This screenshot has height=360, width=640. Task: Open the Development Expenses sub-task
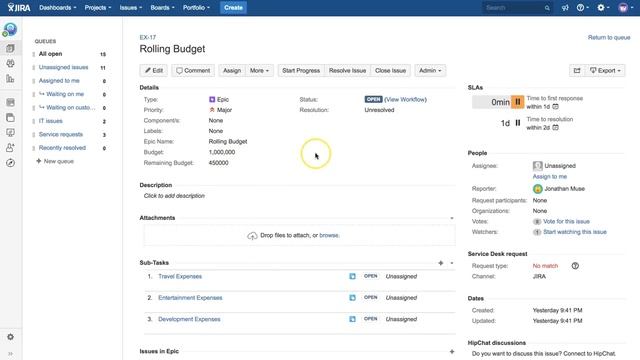[189, 319]
